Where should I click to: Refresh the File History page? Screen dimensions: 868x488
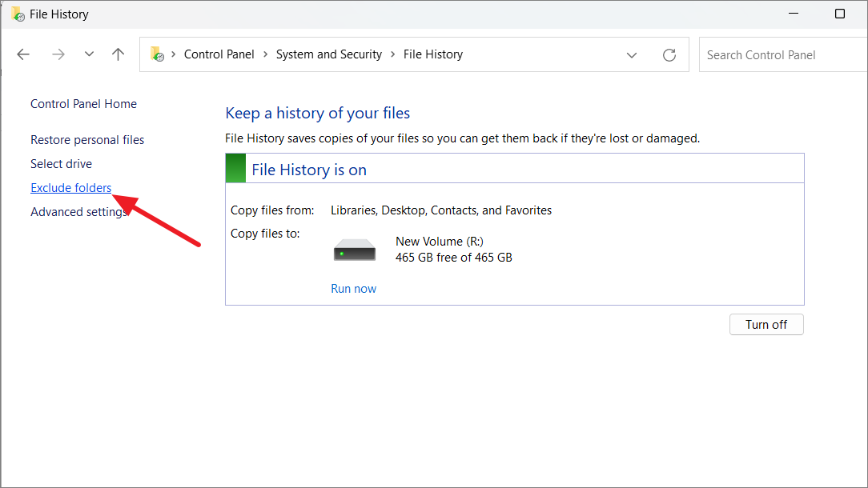tap(669, 54)
